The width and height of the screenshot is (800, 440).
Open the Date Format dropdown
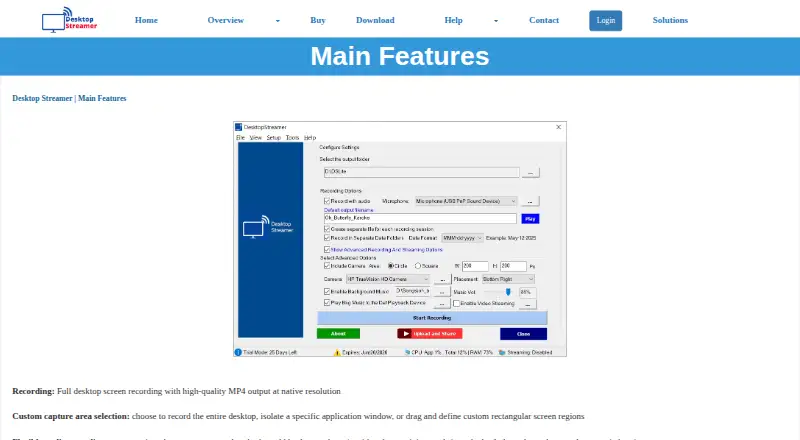[462, 238]
